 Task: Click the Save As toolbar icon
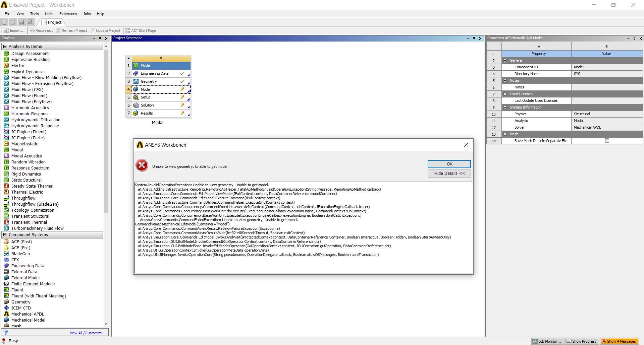pos(30,22)
